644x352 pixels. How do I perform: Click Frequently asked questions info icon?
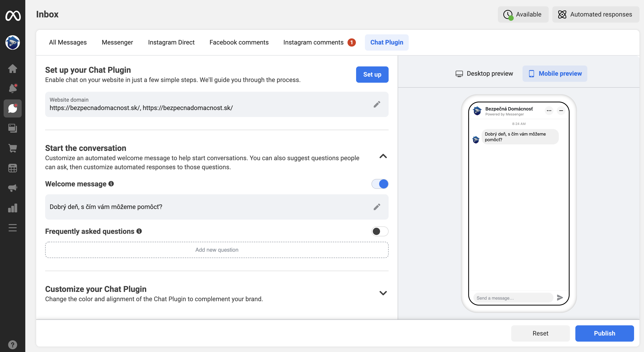coord(139,231)
